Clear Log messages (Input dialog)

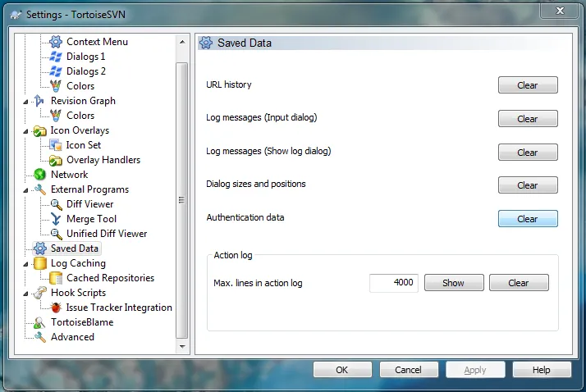528,119
